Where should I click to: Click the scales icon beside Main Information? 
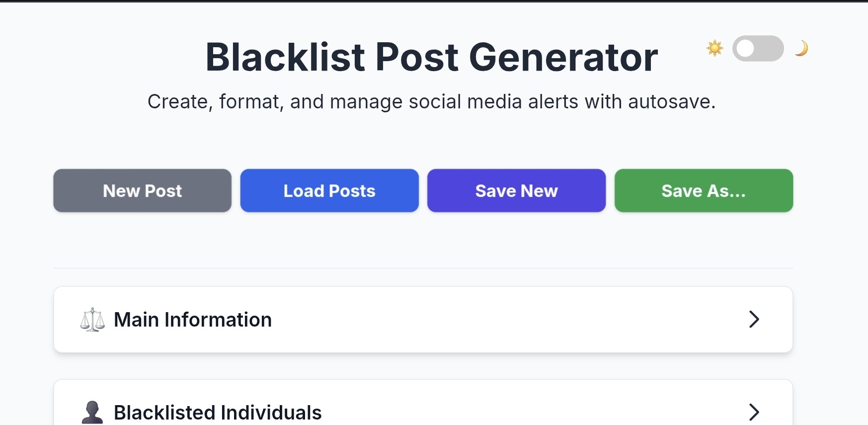[92, 320]
